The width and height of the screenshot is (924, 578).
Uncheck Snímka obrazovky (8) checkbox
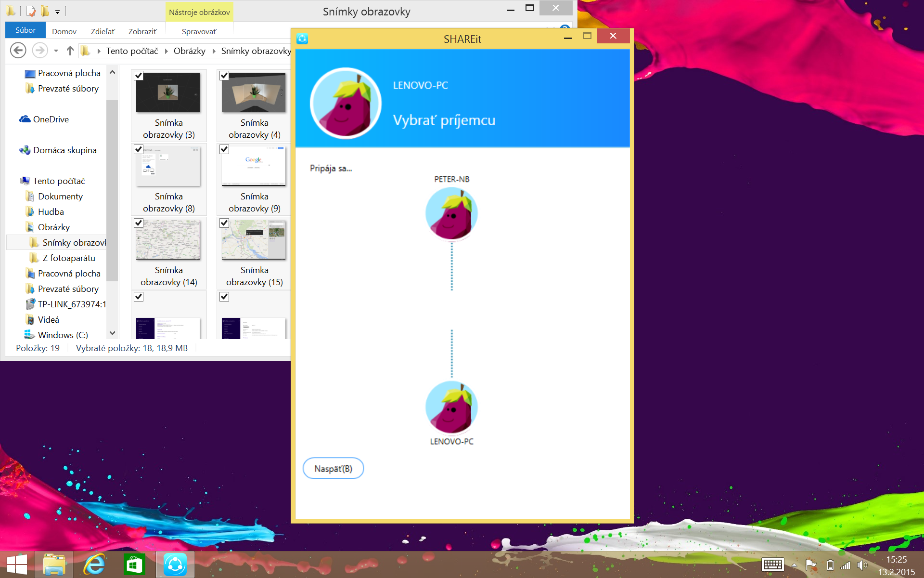click(x=139, y=149)
